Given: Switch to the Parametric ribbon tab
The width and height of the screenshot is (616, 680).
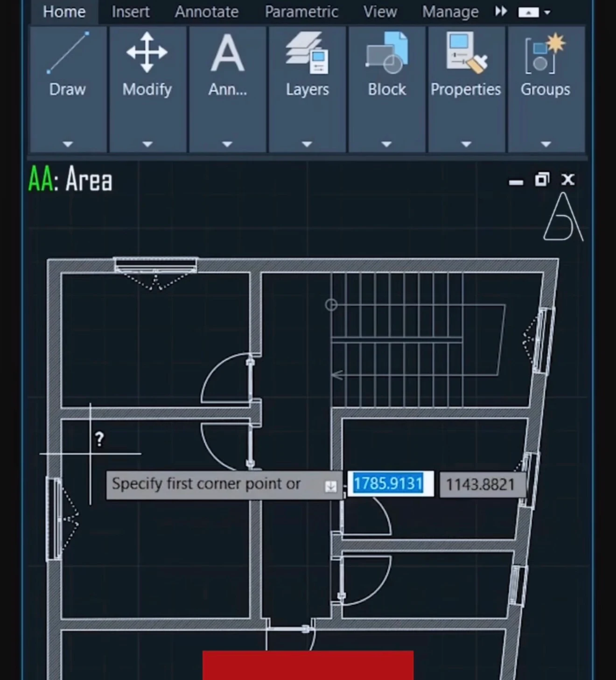Looking at the screenshot, I should coord(301,12).
